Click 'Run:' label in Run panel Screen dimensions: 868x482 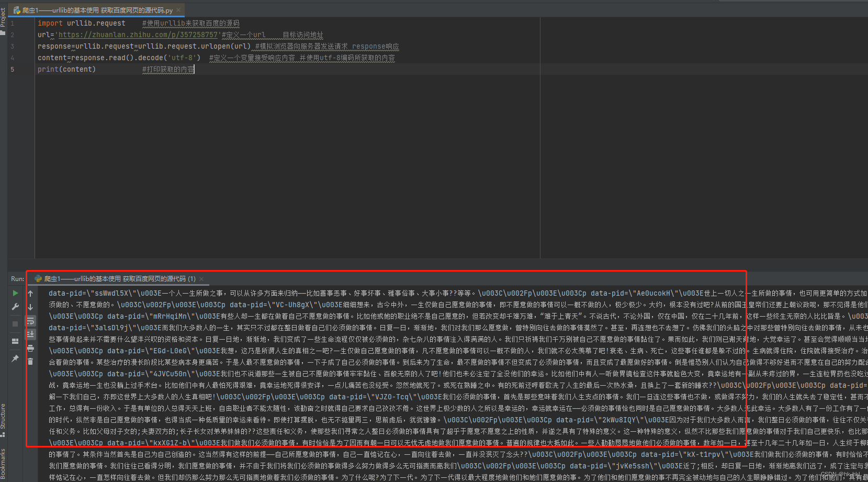[17, 279]
